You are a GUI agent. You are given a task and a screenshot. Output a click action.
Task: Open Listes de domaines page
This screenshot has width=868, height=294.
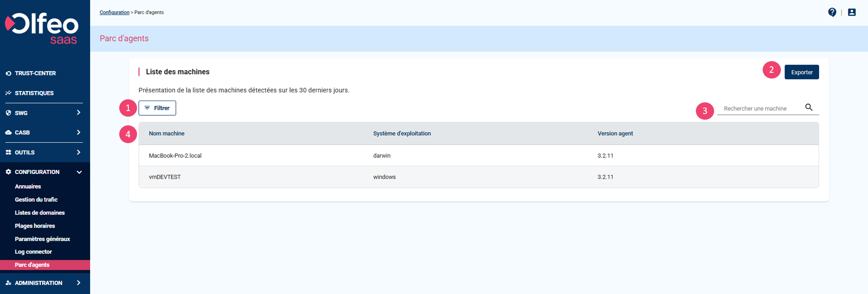(x=39, y=212)
